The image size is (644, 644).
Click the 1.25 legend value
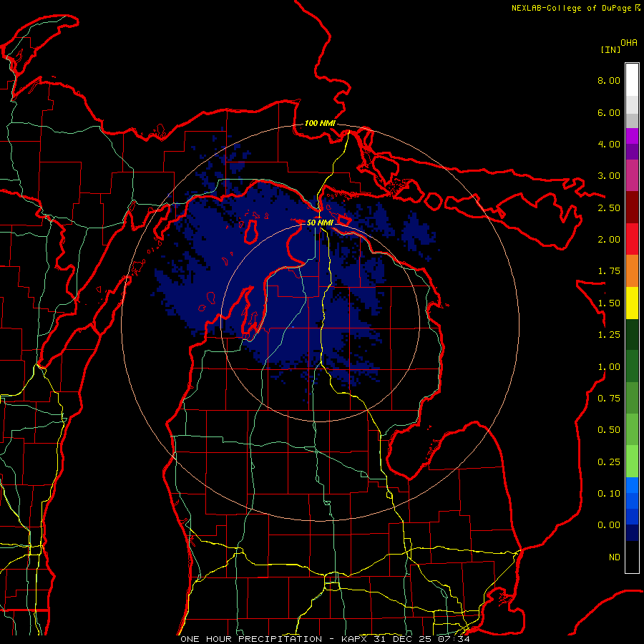pyautogui.click(x=609, y=335)
